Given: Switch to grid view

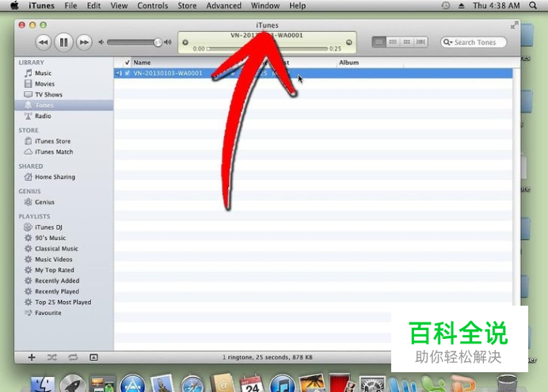Looking at the screenshot, I should click(407, 42).
